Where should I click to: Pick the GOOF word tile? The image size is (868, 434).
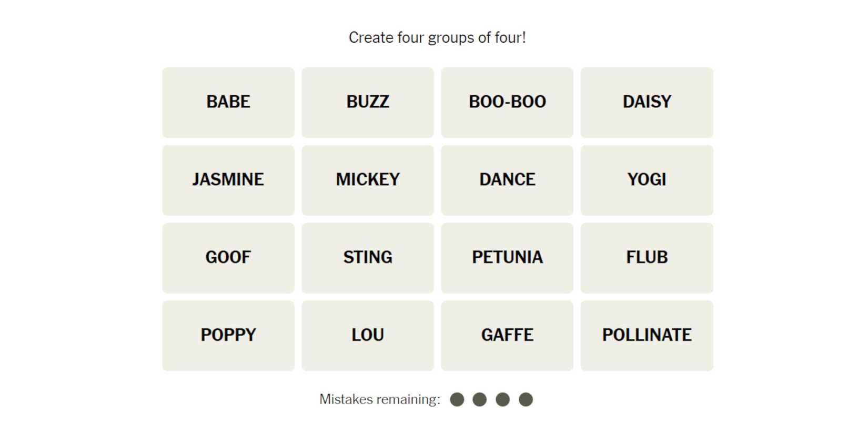click(x=228, y=258)
